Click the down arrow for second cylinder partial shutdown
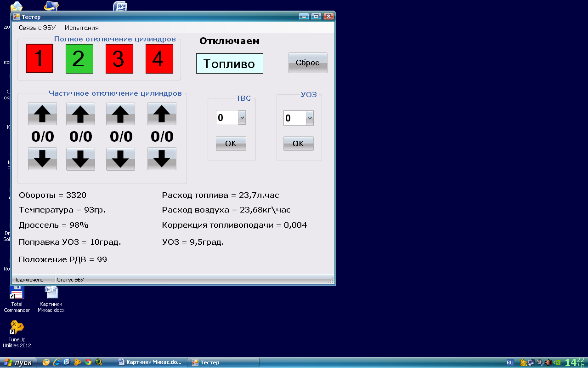Viewport: 588px width, 368px height. (x=81, y=159)
